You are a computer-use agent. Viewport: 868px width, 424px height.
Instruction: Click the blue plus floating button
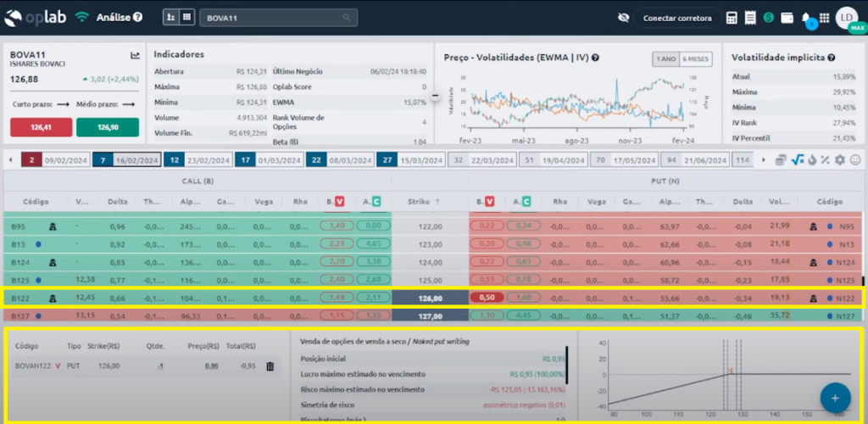pos(835,397)
